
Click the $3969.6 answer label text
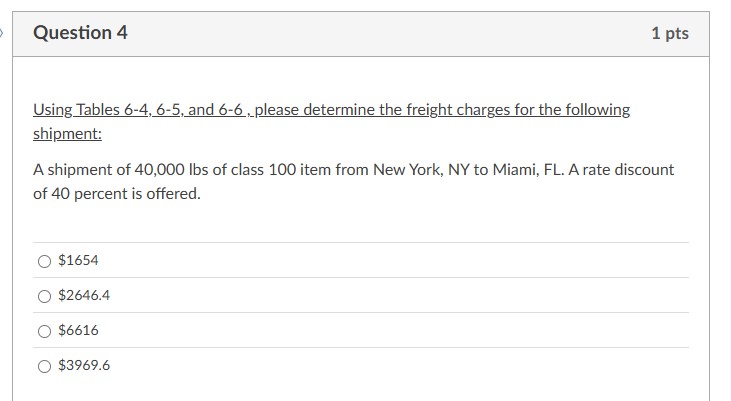coord(85,366)
